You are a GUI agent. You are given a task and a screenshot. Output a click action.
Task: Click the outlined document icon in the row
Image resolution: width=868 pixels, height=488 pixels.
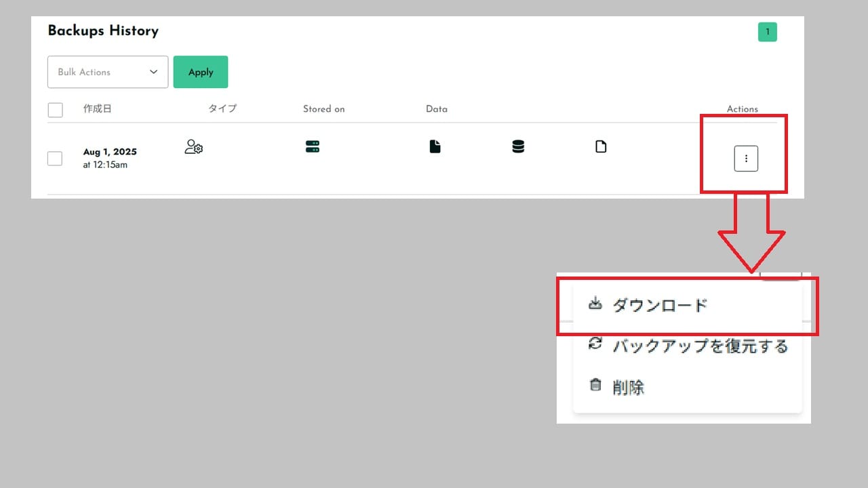click(601, 146)
